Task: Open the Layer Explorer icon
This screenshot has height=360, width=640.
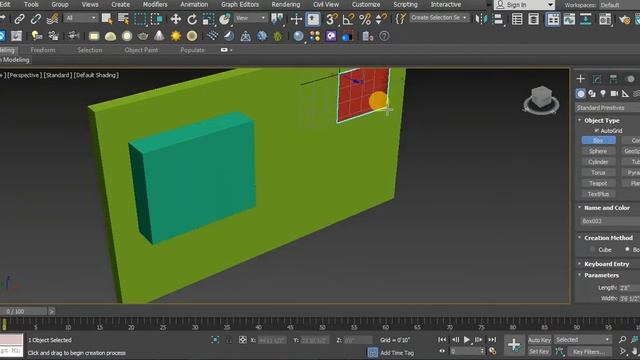Action: (x=533, y=19)
